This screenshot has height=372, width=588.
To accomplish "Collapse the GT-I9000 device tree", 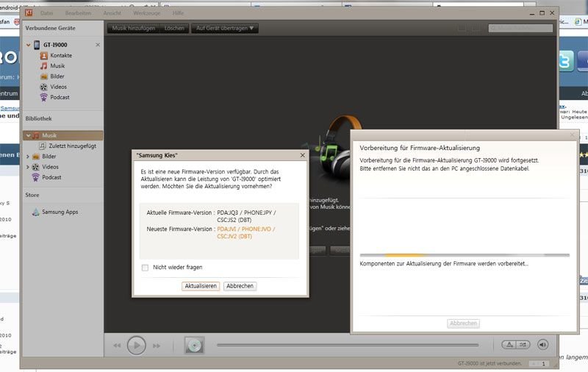I will tap(28, 45).
